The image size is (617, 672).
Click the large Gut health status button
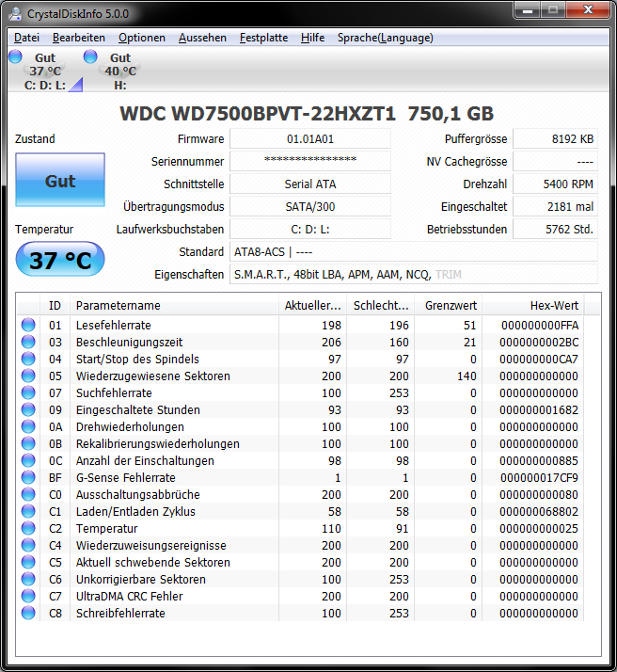[x=60, y=180]
